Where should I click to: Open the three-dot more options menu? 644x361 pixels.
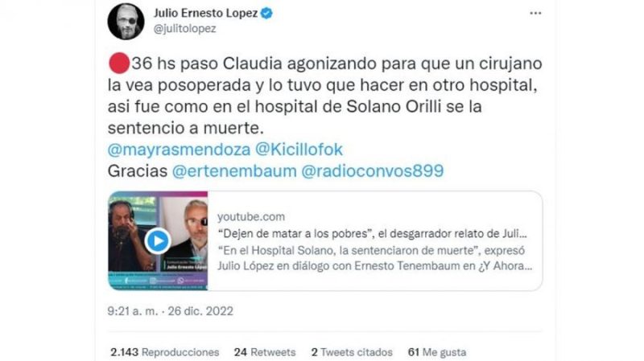[x=535, y=14]
